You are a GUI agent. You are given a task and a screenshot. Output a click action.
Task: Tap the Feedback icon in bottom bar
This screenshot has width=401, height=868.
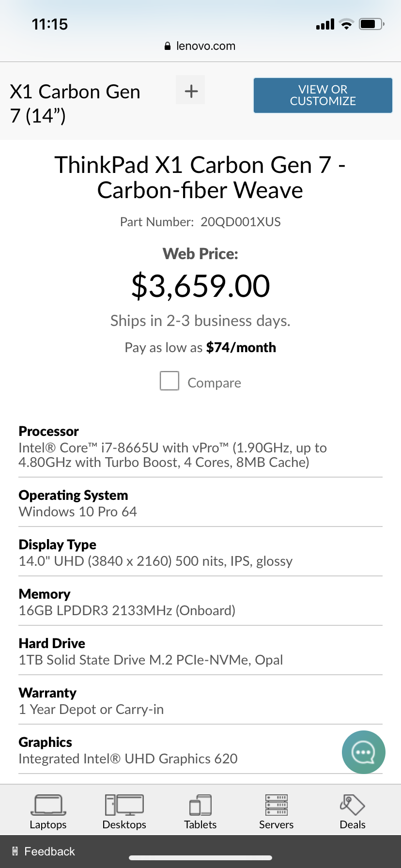pos(15,851)
